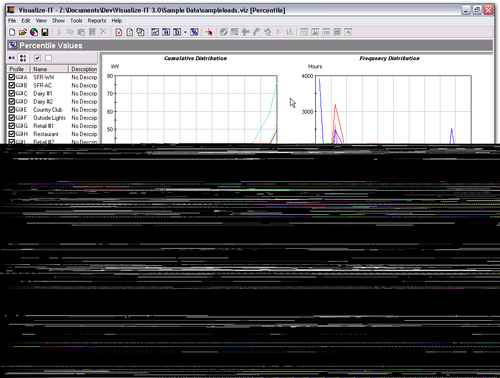The image size is (500, 378).
Task: Click the print preview page-with-magnifier icon
Action: tap(140, 32)
